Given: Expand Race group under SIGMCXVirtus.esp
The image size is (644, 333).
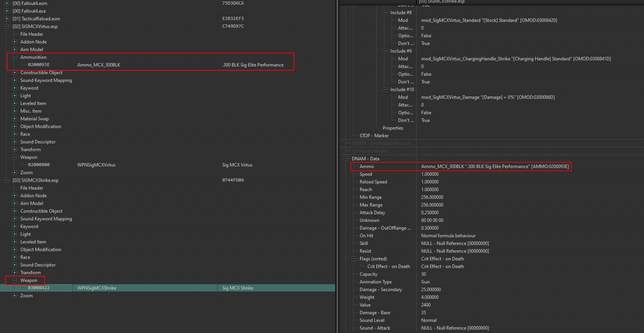Looking at the screenshot, I should [x=15, y=134].
